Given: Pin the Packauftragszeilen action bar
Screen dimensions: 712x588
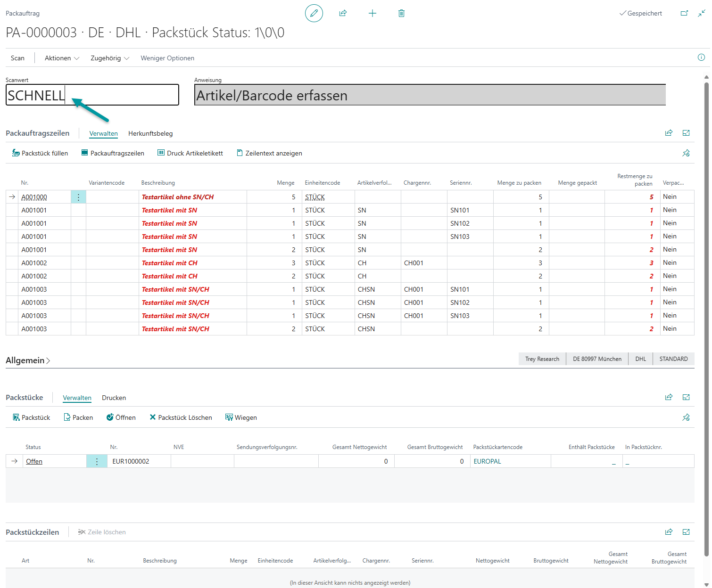Looking at the screenshot, I should click(x=686, y=153).
